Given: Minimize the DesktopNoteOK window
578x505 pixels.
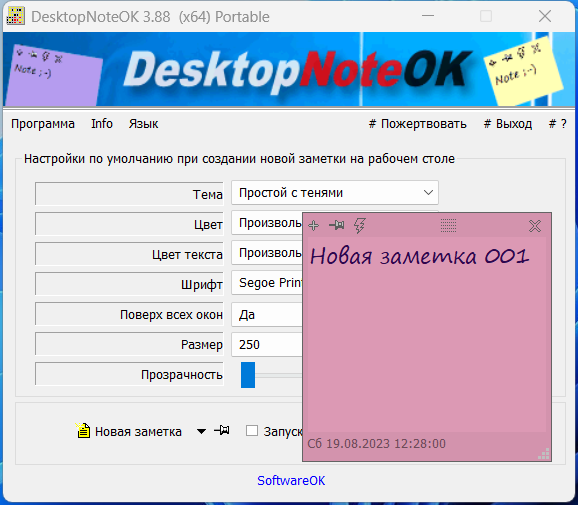Looking at the screenshot, I should point(428,16).
